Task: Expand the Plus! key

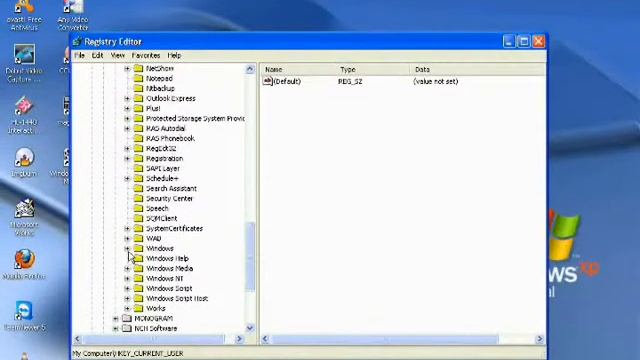Action: click(x=127, y=109)
